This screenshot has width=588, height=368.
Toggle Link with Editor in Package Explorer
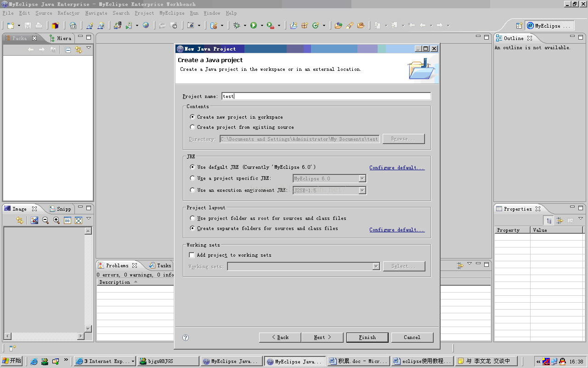pos(79,50)
